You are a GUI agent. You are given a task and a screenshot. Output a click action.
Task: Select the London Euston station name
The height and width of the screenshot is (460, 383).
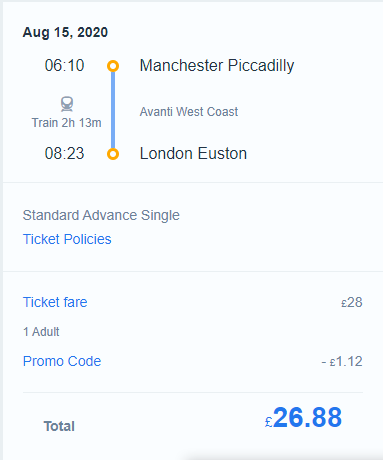pyautogui.click(x=193, y=154)
